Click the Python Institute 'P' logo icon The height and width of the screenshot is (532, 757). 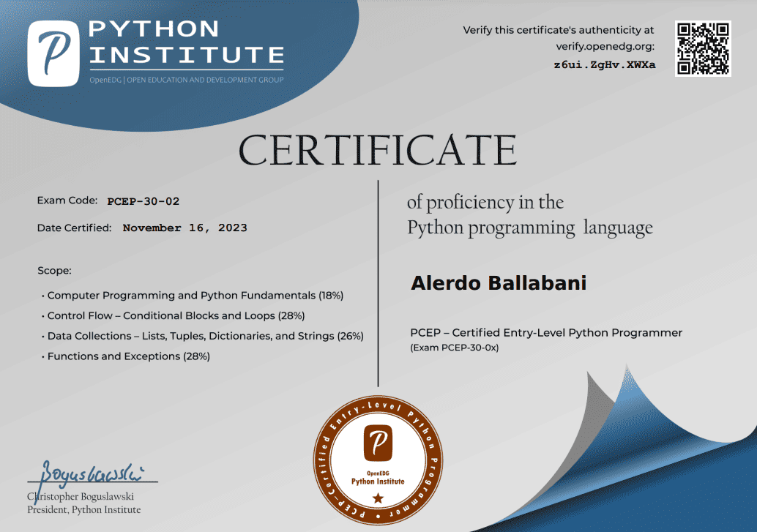pos(53,53)
